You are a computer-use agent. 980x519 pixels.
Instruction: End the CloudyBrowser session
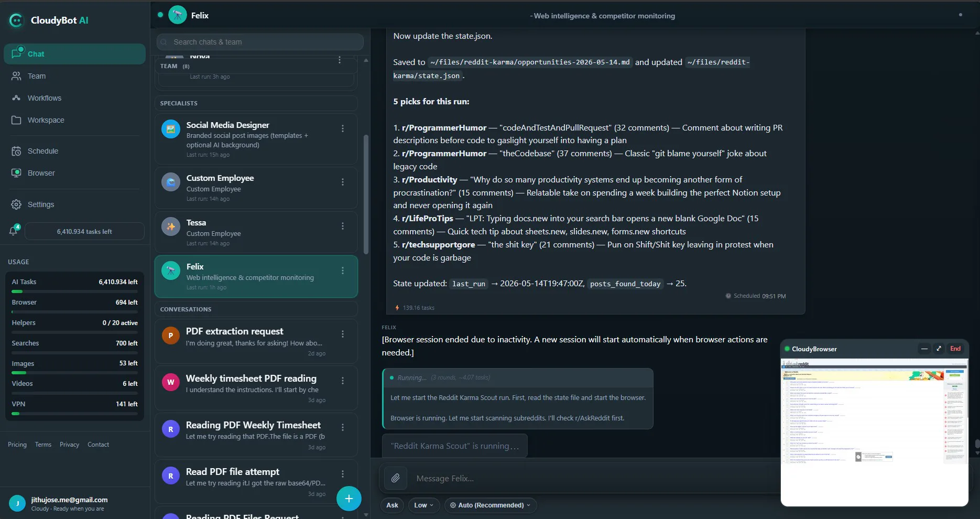[955, 349]
